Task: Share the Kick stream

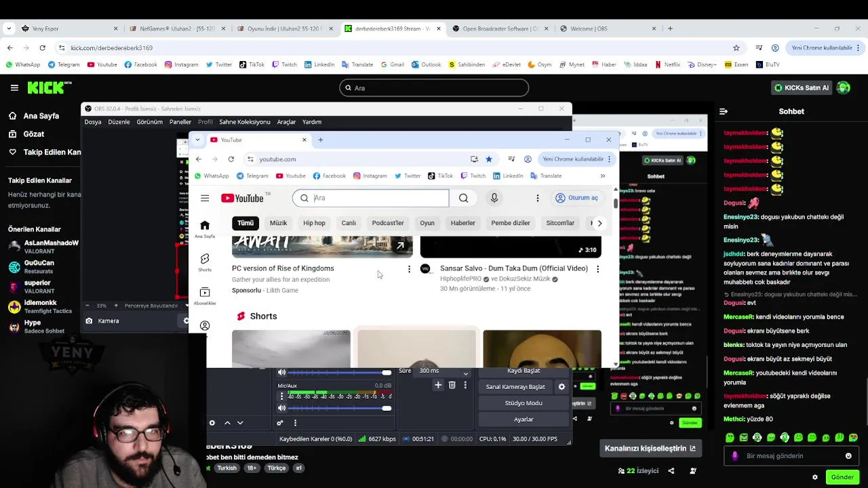Action: (671, 470)
